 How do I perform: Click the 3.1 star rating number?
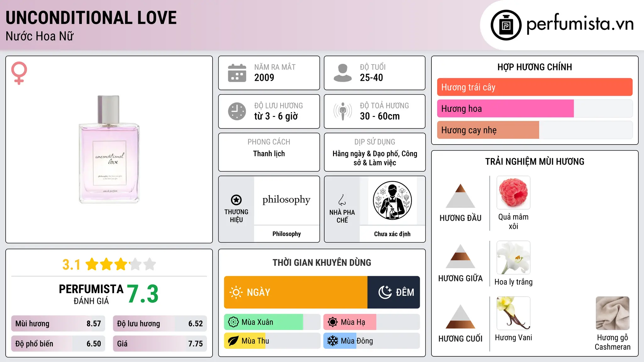[71, 265]
